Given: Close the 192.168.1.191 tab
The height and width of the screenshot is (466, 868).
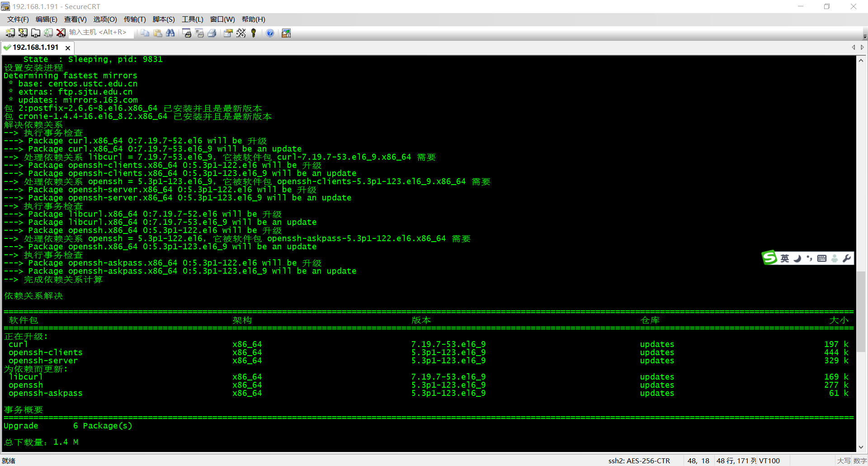Looking at the screenshot, I should click(x=68, y=48).
